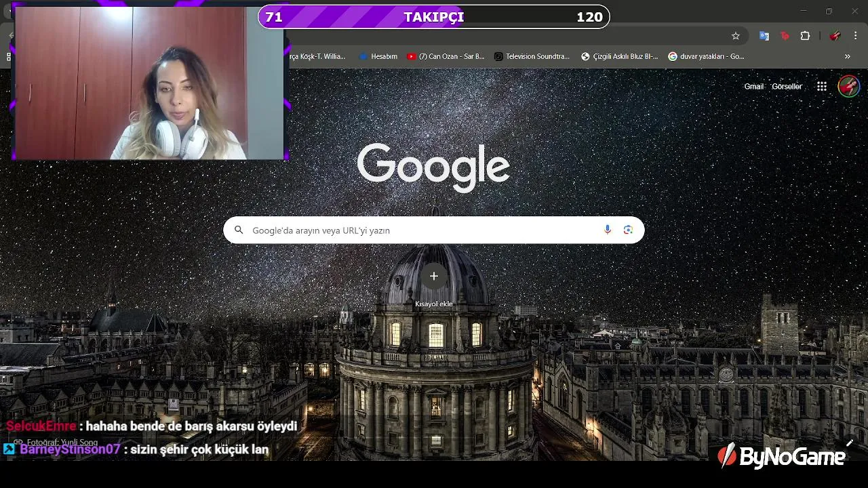Open Chrome's three-dot menu
Image resolution: width=868 pixels, height=488 pixels.
tap(855, 36)
